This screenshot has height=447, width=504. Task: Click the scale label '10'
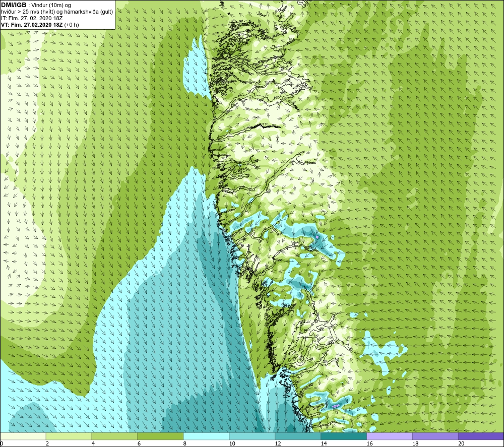tap(232, 443)
